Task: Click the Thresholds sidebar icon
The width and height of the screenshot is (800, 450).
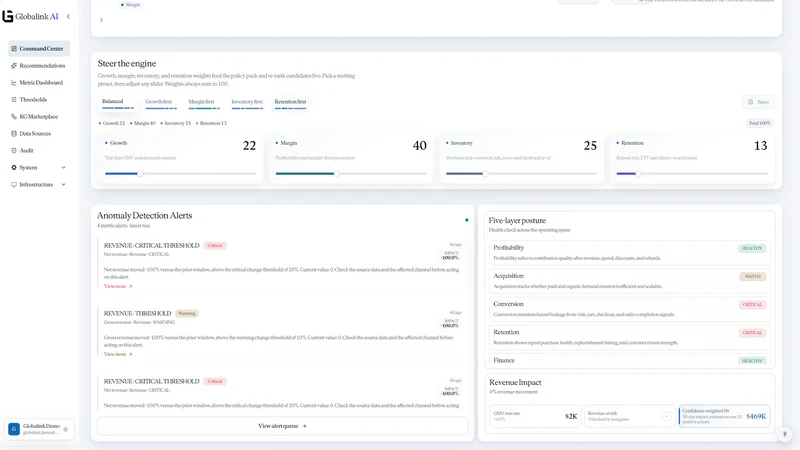Action: tap(14, 99)
